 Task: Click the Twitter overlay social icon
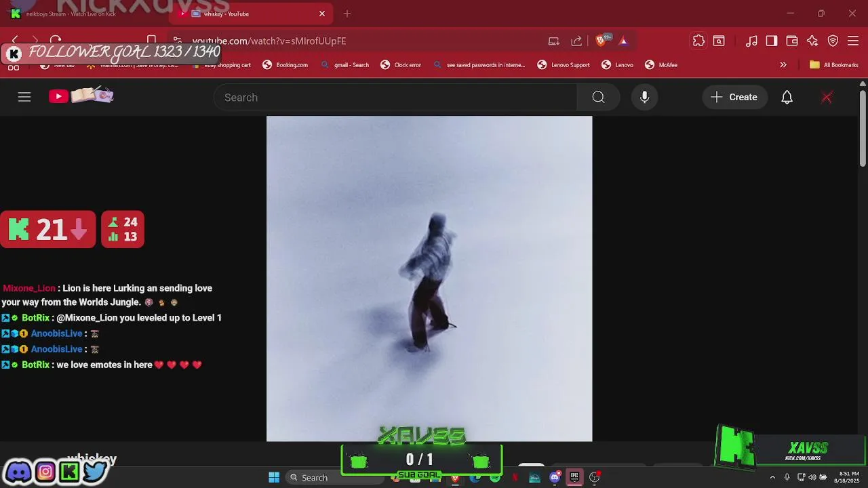95,471
